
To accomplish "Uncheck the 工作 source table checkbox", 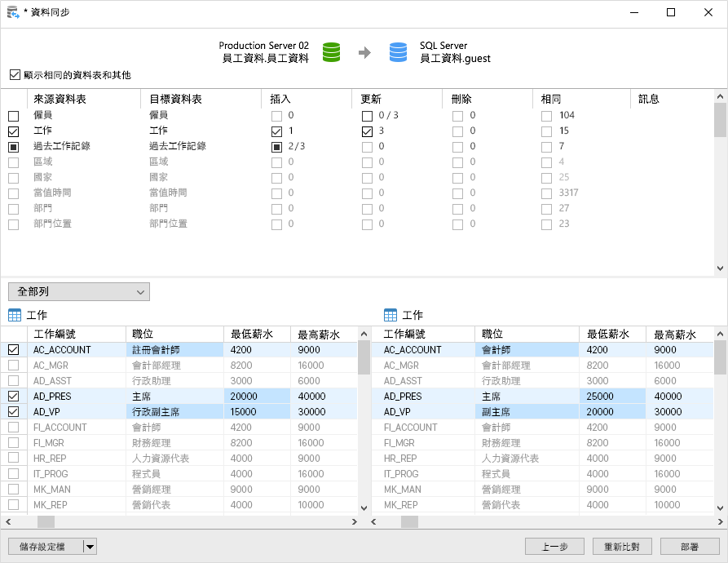I will tap(14, 131).
